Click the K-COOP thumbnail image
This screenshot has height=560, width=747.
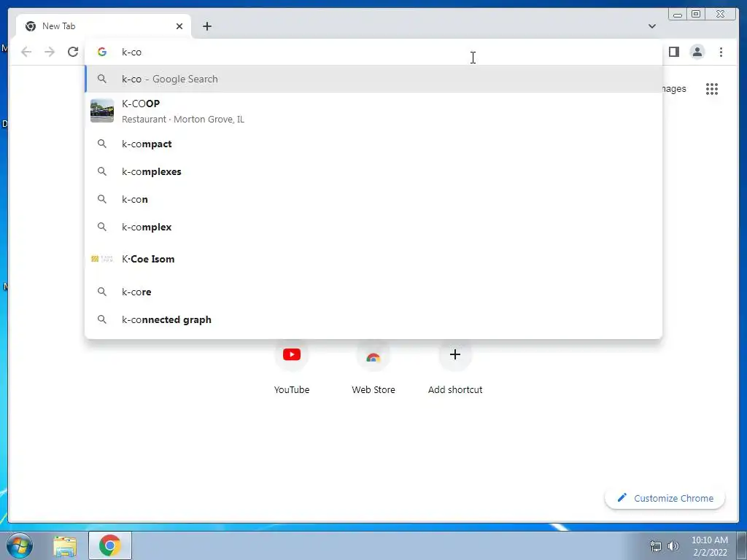102,111
